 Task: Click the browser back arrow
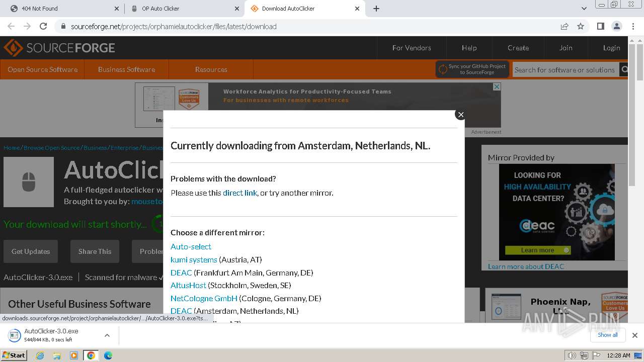click(x=11, y=26)
